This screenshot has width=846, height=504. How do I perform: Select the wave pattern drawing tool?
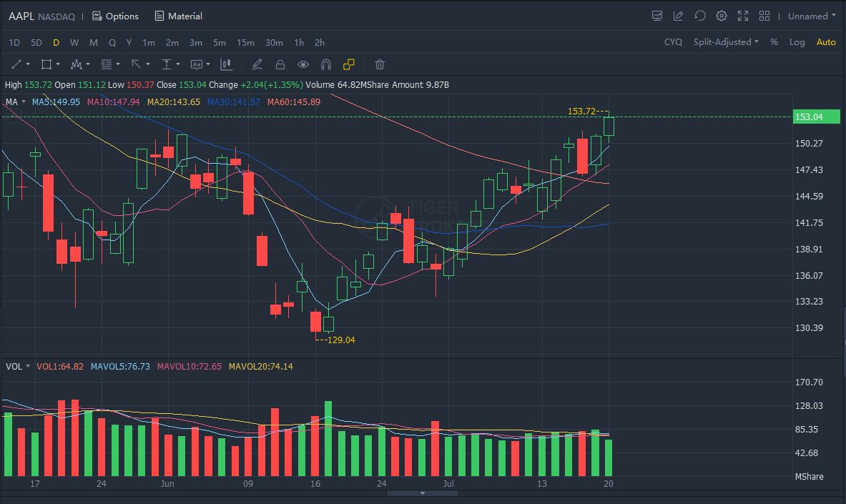(x=76, y=65)
